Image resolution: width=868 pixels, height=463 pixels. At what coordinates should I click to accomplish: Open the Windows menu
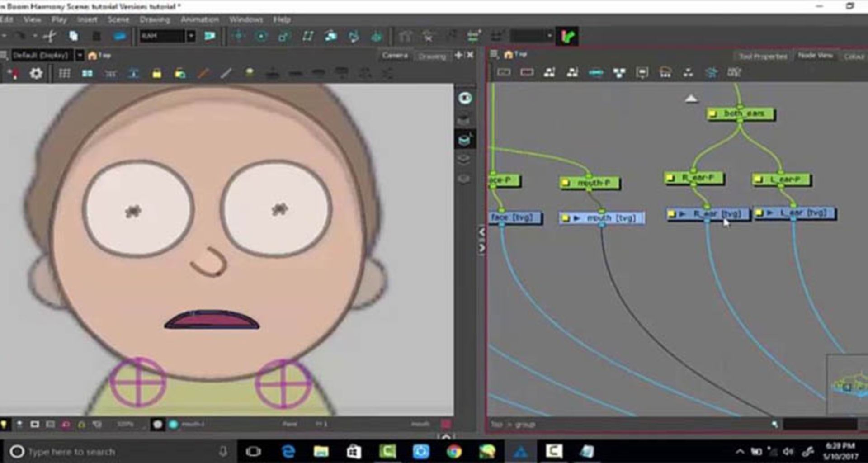(x=246, y=20)
